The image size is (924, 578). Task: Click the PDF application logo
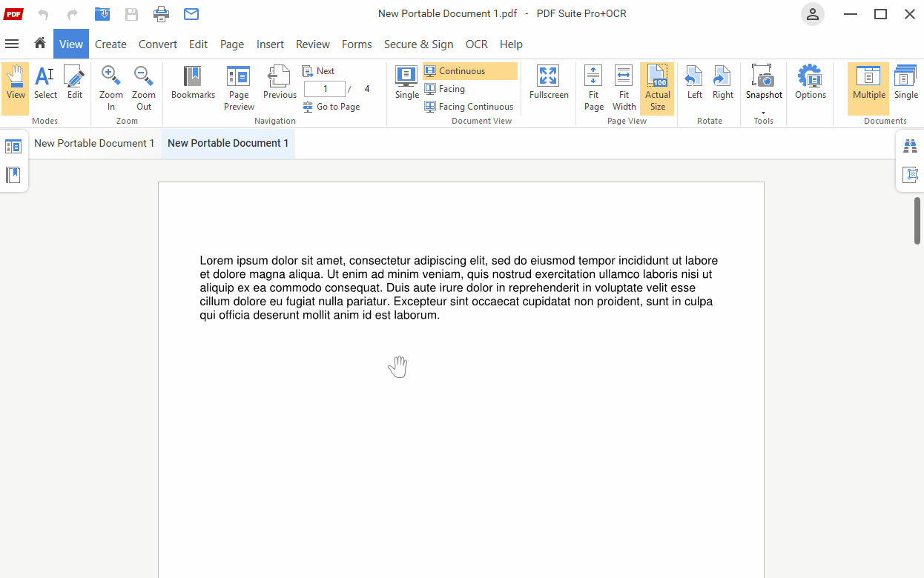pos(13,14)
